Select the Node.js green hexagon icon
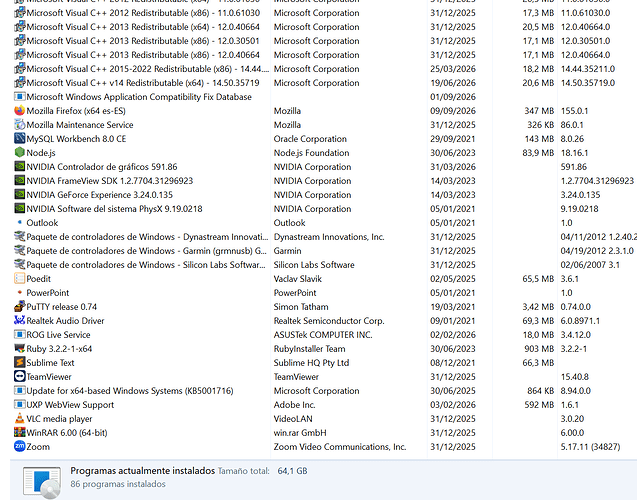 point(20,153)
